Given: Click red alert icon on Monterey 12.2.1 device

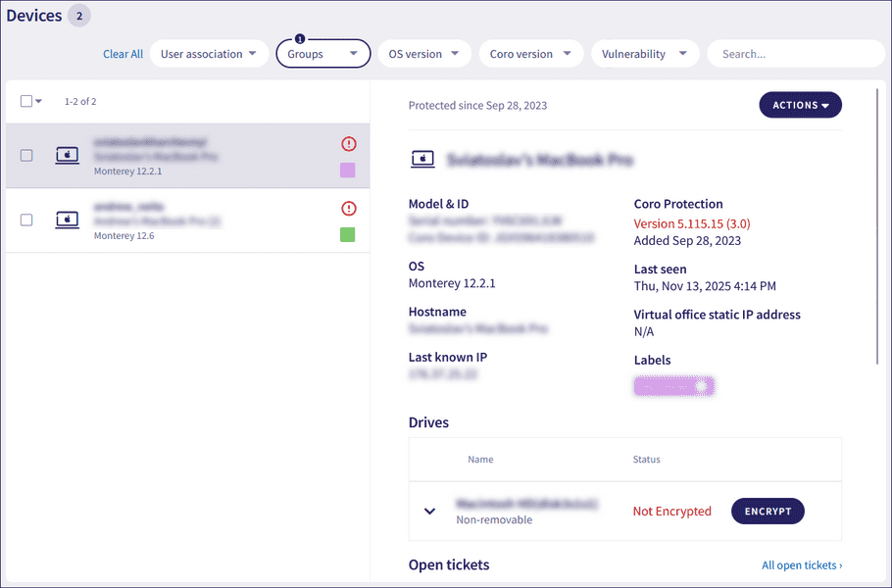Looking at the screenshot, I should 348,144.
